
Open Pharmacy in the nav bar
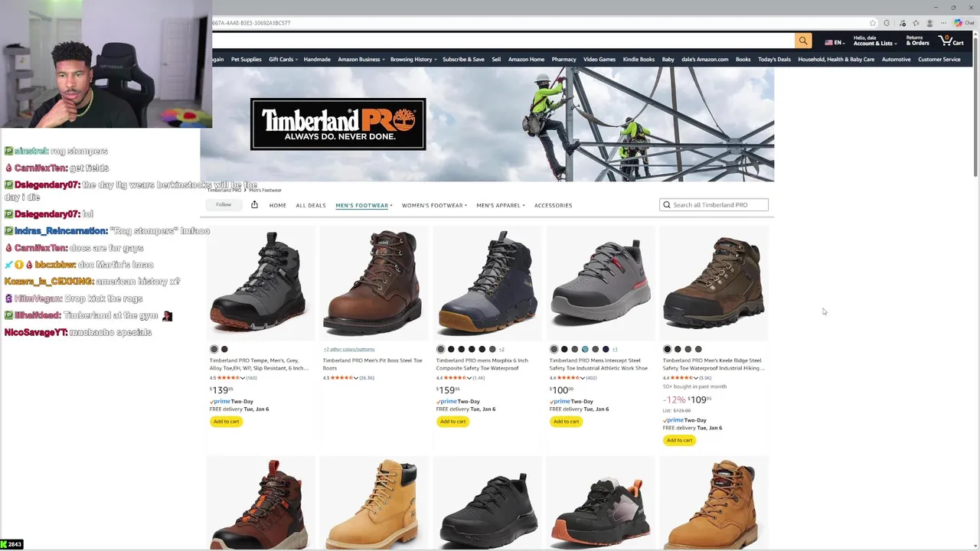pos(563,59)
